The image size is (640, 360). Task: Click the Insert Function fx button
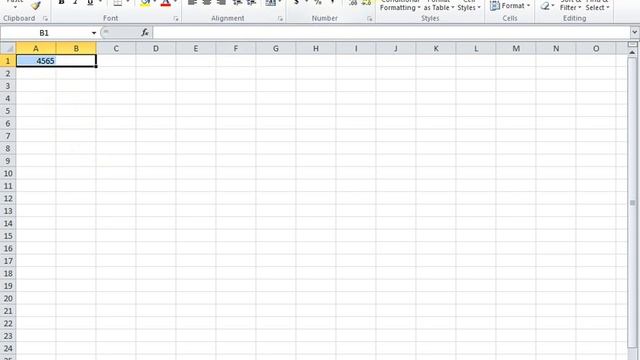(144, 33)
